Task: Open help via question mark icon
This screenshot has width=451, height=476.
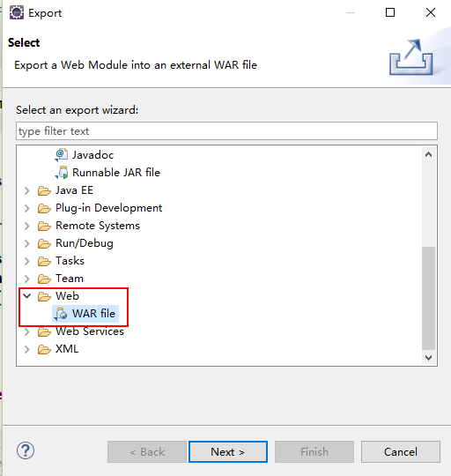Action: [26, 450]
